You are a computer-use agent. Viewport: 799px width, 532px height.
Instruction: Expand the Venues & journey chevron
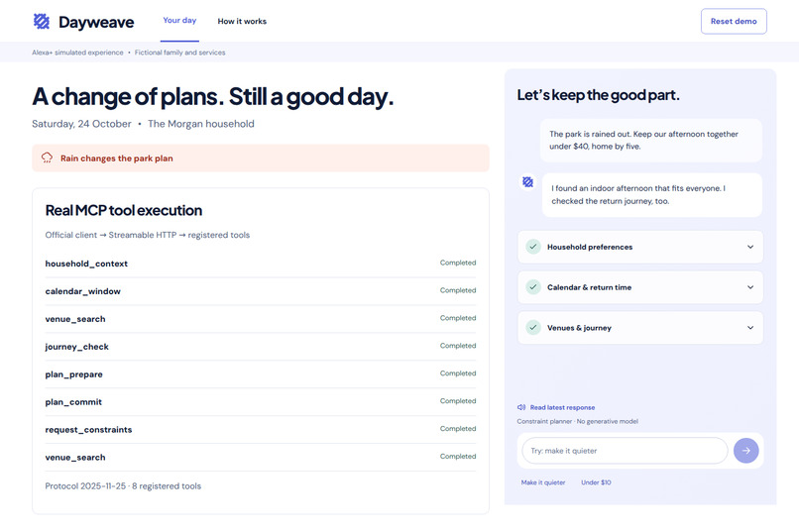point(750,327)
